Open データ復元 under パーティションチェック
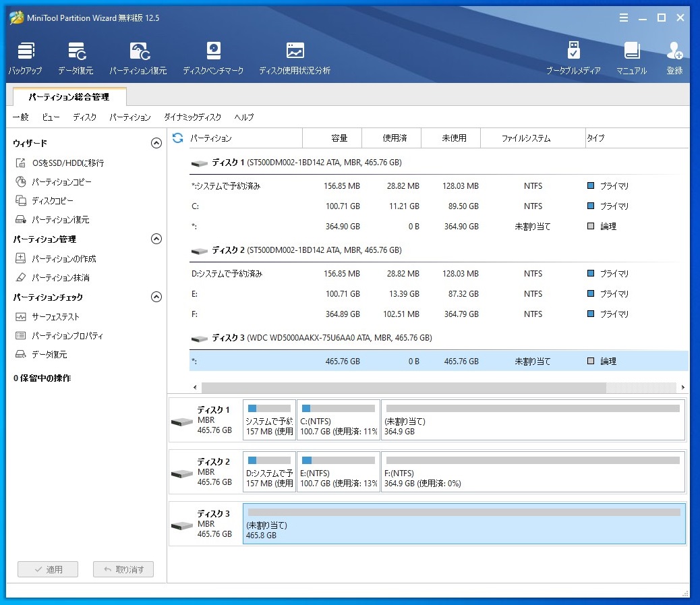Screen dimensions: 700x605 coord(41,354)
